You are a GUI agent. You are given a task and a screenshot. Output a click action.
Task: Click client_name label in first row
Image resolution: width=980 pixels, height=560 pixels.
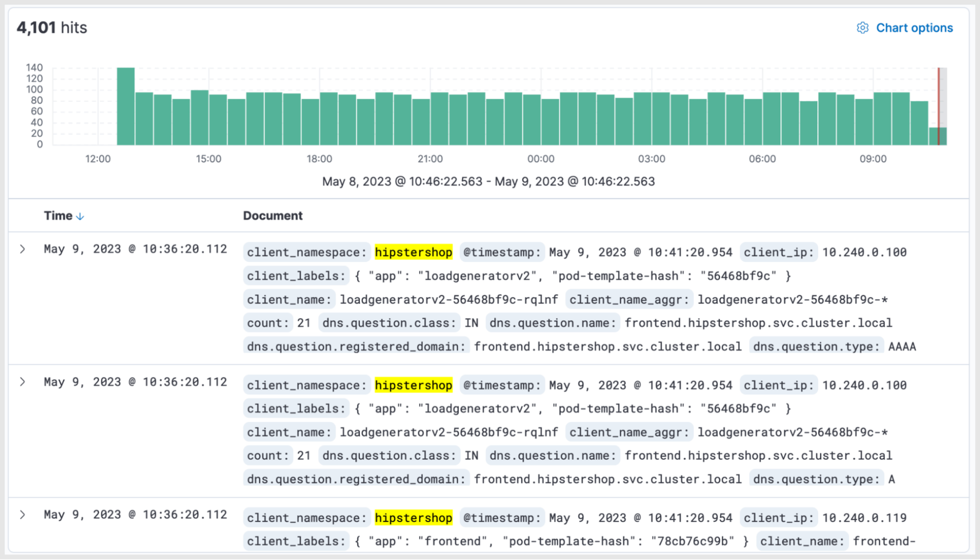point(289,299)
